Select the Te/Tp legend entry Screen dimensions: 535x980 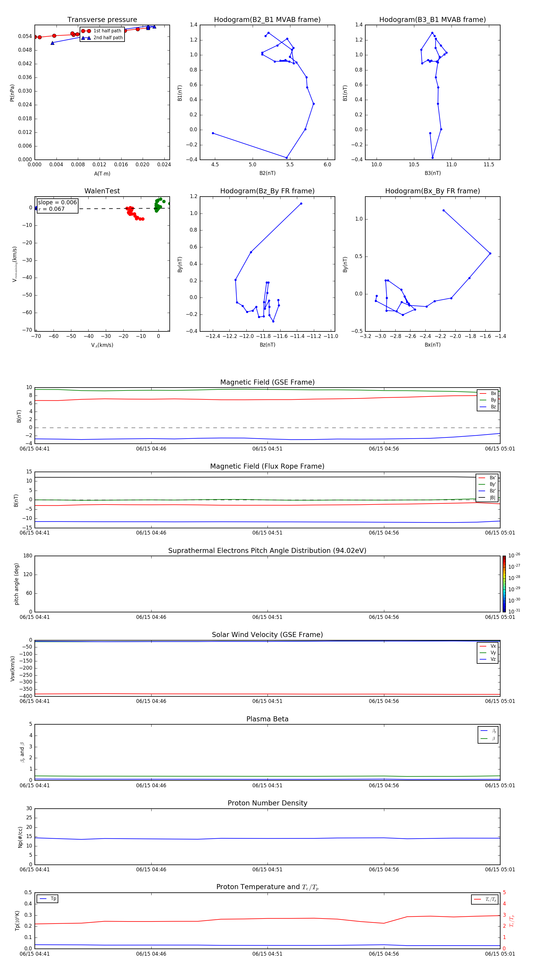(485, 899)
